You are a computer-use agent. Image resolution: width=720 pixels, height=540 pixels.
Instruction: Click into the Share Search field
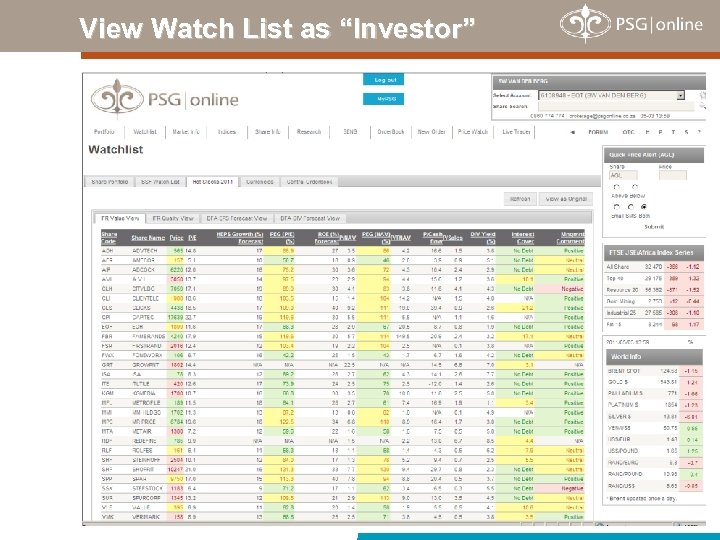(616, 107)
